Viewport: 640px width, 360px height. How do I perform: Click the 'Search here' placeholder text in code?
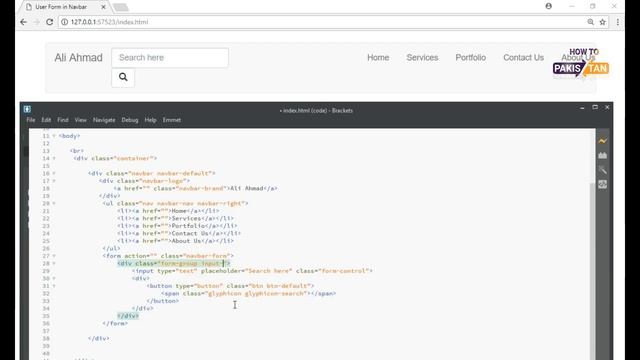pos(269,271)
